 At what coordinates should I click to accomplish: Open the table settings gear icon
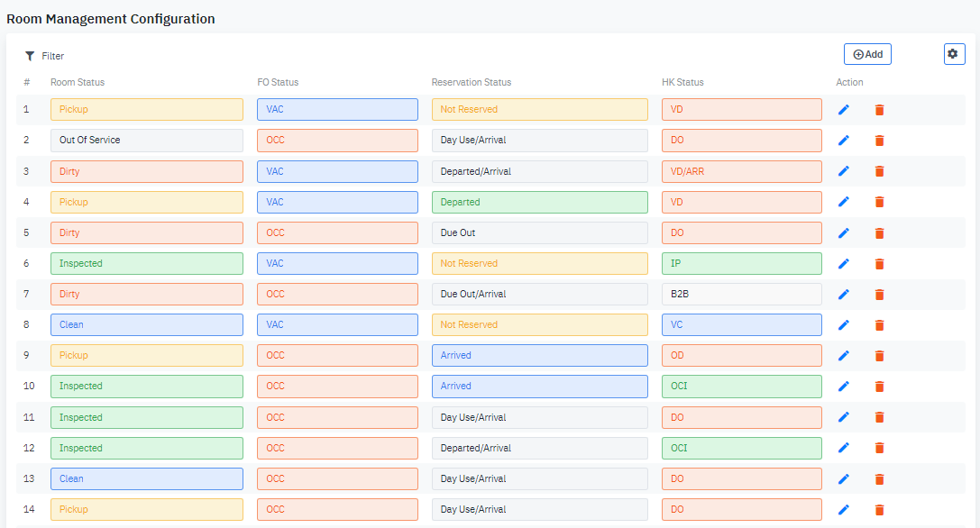(954, 53)
